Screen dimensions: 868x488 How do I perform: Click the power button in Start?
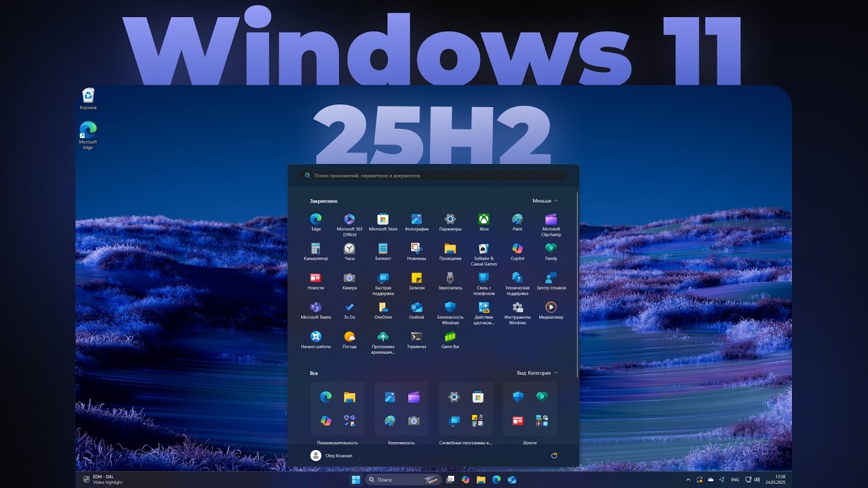(554, 455)
